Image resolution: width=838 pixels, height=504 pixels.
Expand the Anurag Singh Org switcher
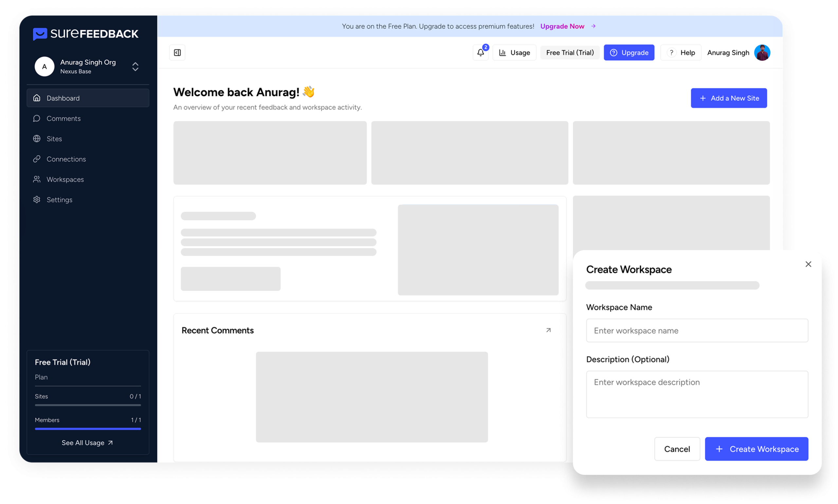pos(135,66)
